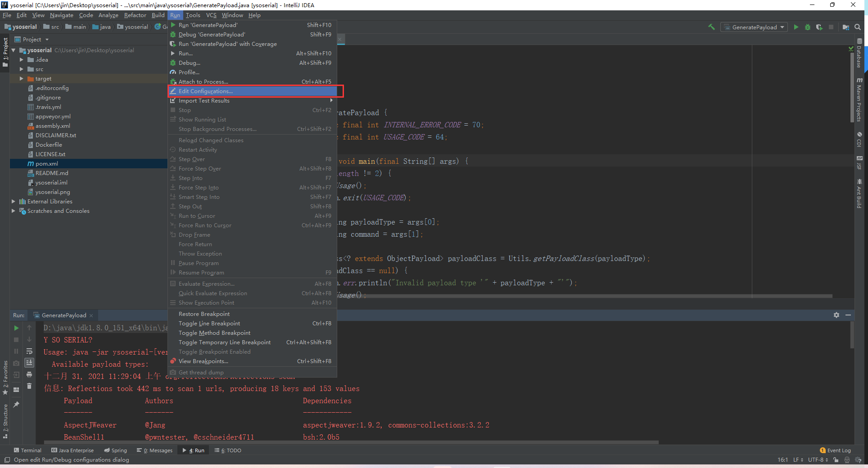Viewport: 868px width, 468px height.
Task: Open the TODO tool window
Action: tap(228, 450)
